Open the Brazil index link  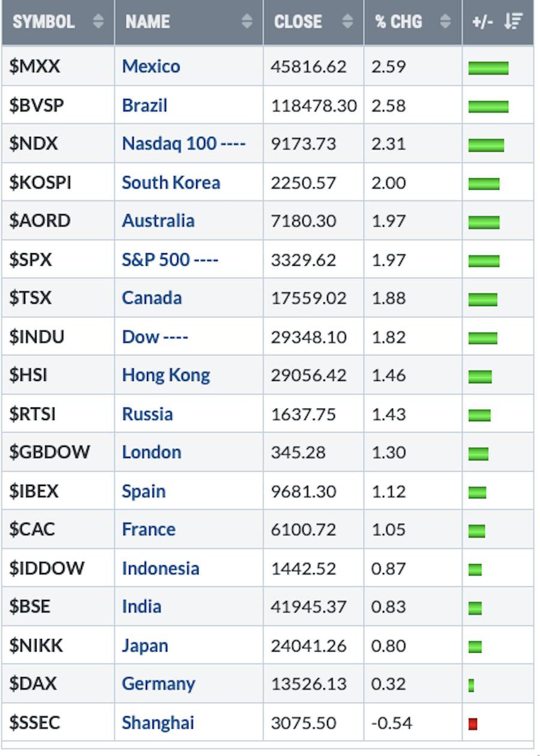point(144,106)
